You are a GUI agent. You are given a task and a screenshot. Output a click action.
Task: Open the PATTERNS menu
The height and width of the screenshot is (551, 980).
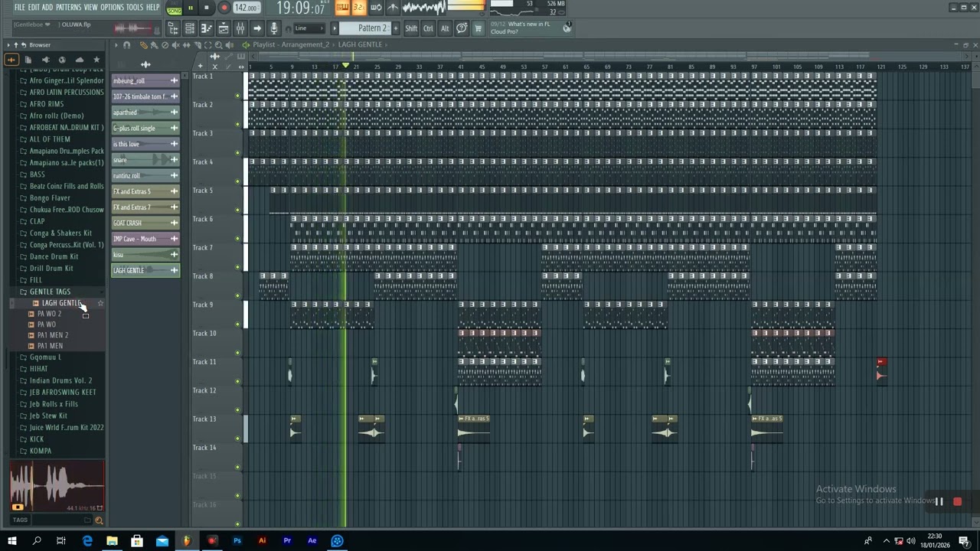68,8
